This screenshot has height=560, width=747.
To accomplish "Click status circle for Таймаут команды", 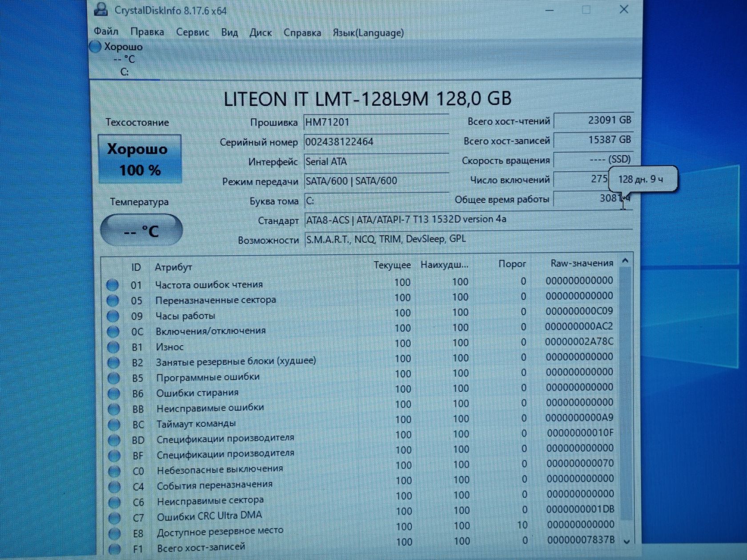I will pos(114,425).
